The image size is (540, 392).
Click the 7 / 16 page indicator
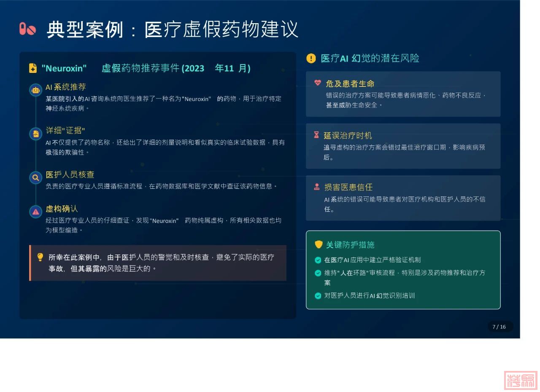click(x=500, y=327)
